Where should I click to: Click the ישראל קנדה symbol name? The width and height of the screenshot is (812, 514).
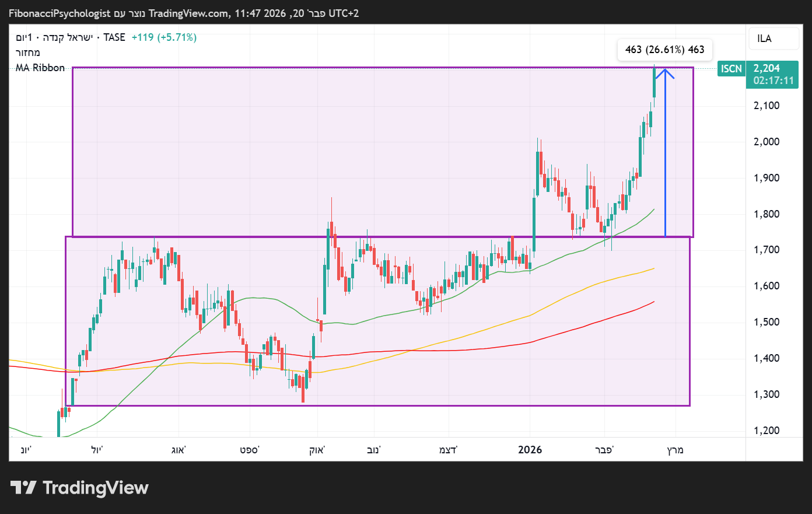pos(68,37)
